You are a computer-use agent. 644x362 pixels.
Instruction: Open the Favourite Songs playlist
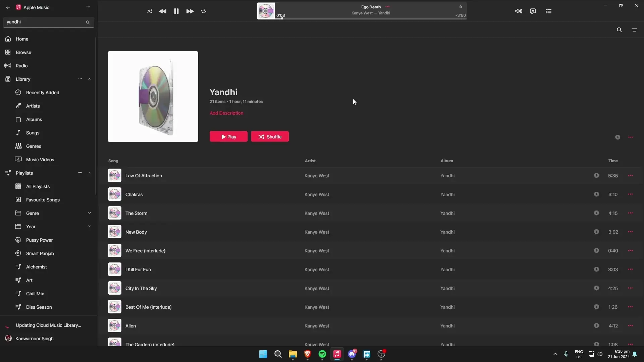48,200
